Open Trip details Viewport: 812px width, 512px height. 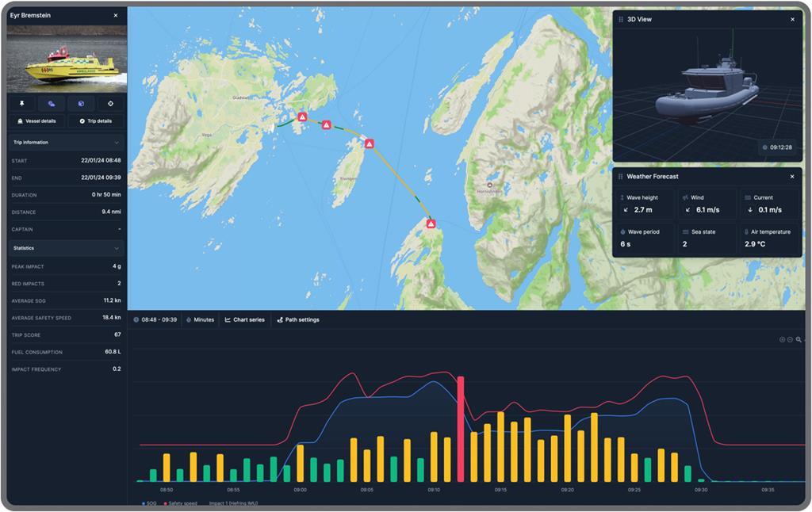click(96, 121)
